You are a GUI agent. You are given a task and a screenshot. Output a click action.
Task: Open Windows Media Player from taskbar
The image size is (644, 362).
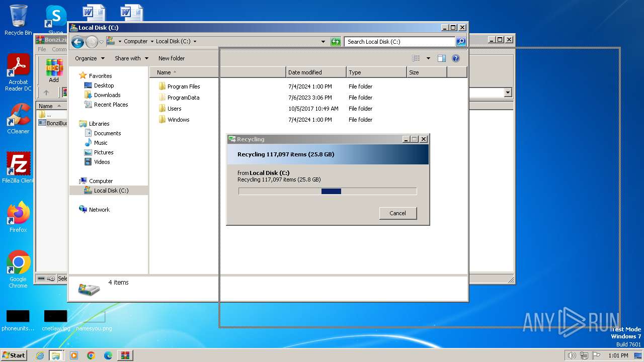point(74,355)
